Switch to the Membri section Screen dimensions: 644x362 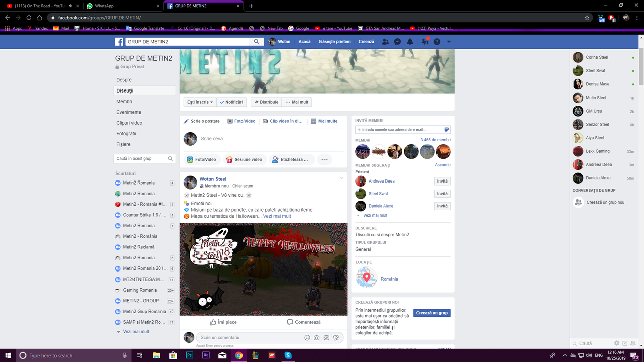(124, 101)
